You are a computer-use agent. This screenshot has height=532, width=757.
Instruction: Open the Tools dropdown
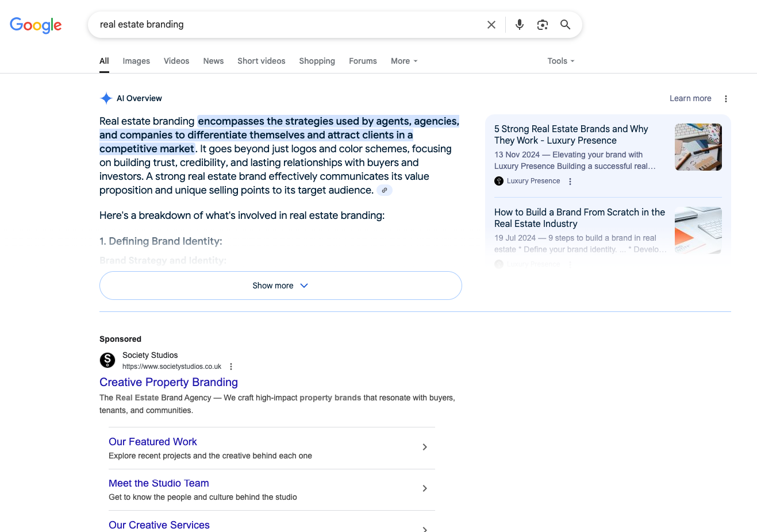pyautogui.click(x=561, y=61)
